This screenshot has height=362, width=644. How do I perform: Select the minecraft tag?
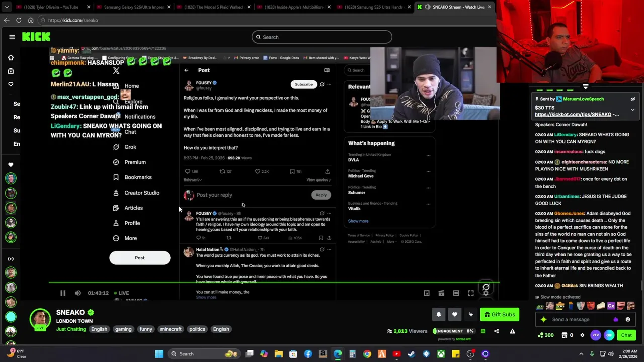pos(171,329)
